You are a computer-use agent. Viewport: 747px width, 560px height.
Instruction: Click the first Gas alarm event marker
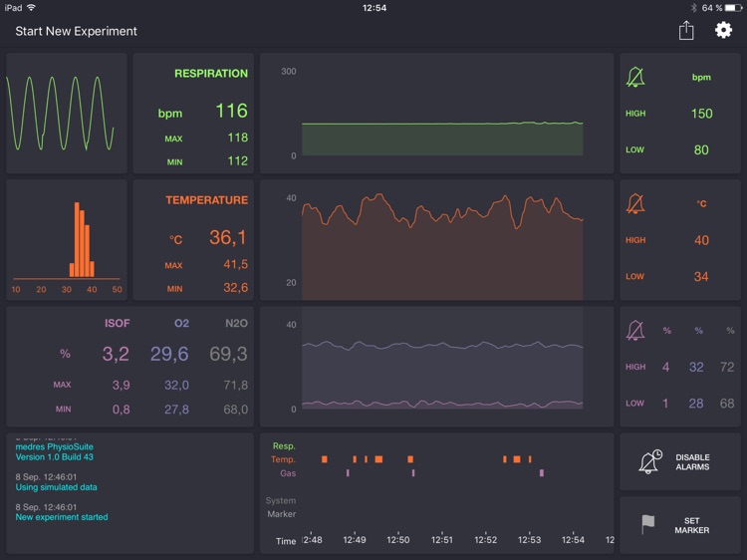point(348,472)
